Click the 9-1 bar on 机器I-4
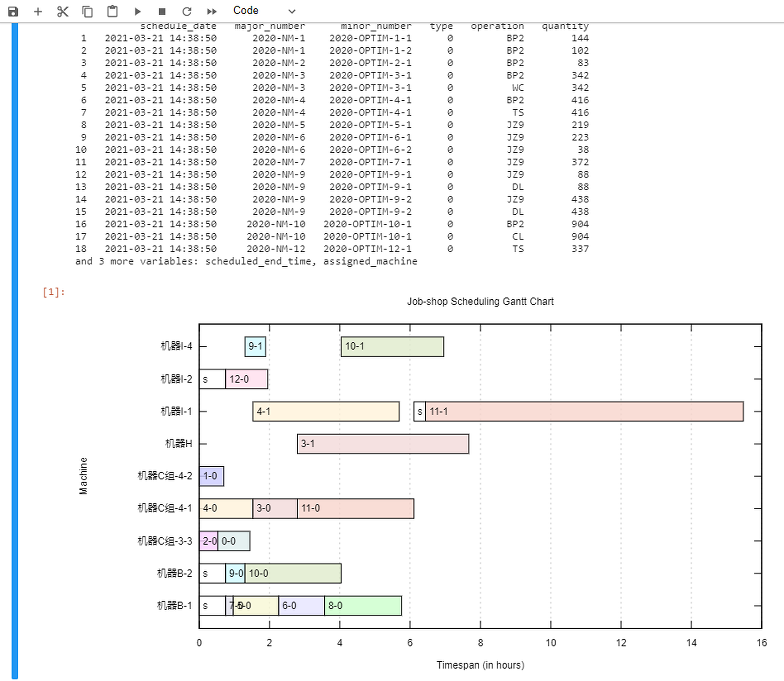Screen dimensions: 784x681 (255, 346)
